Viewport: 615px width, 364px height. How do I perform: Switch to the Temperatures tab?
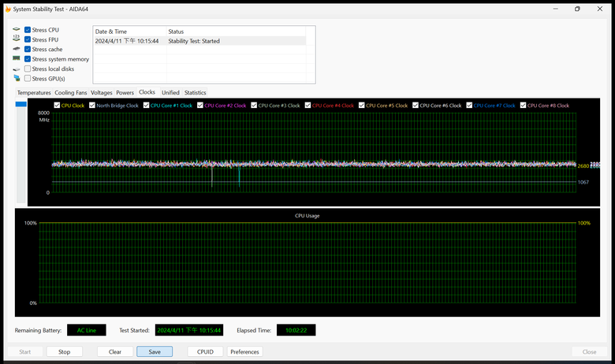[x=34, y=93]
